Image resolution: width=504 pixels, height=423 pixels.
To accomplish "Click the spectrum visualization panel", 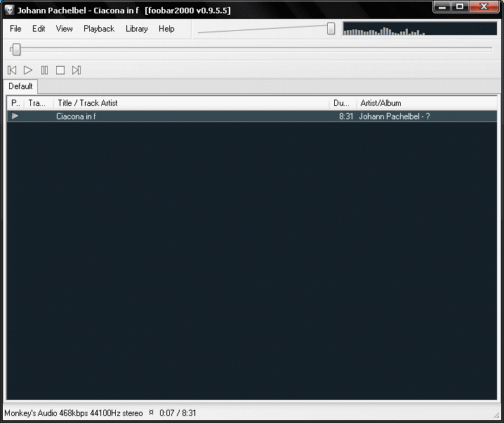I will 420,29.
